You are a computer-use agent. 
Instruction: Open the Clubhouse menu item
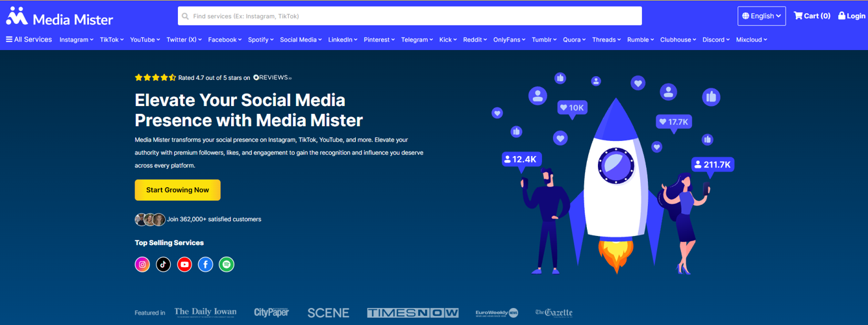pyautogui.click(x=678, y=40)
